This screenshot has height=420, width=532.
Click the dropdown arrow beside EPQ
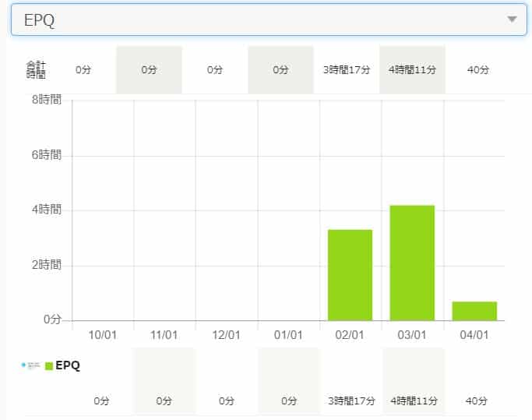(x=511, y=20)
